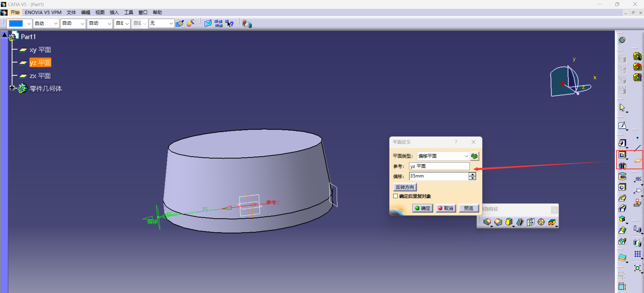Select the edge fillet icon in 修饰特征 toolbar
Viewport: 644px width, 293px height.
[x=487, y=222]
